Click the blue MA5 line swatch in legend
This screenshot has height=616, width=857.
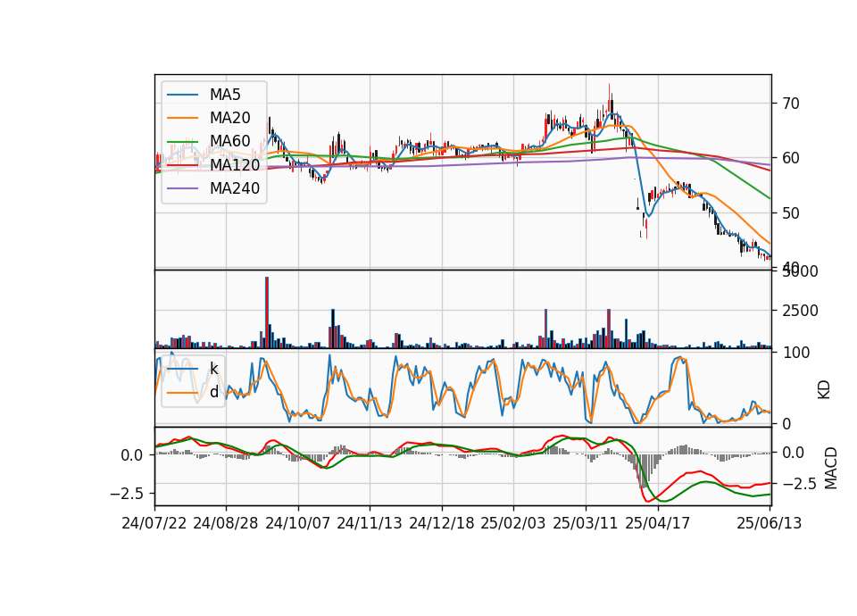pyautogui.click(x=182, y=96)
